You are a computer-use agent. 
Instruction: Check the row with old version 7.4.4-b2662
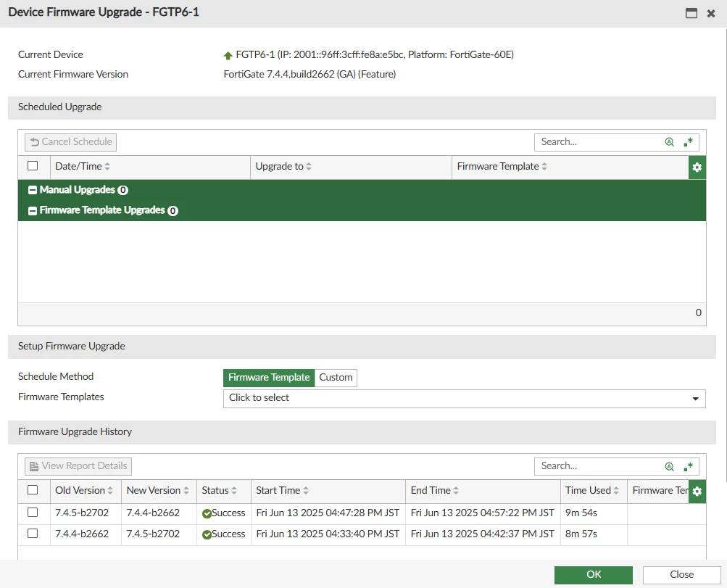coord(33,534)
